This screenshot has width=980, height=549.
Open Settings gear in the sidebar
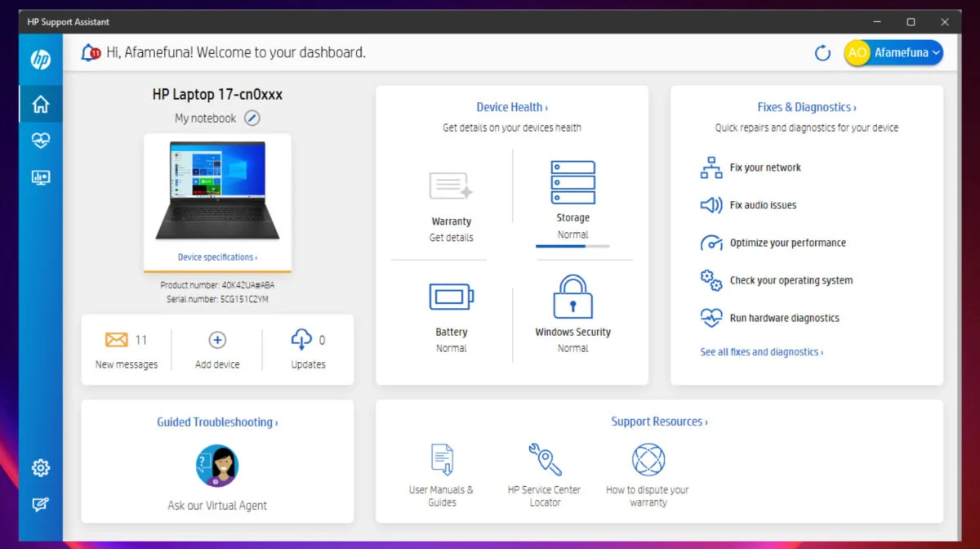coord(41,468)
